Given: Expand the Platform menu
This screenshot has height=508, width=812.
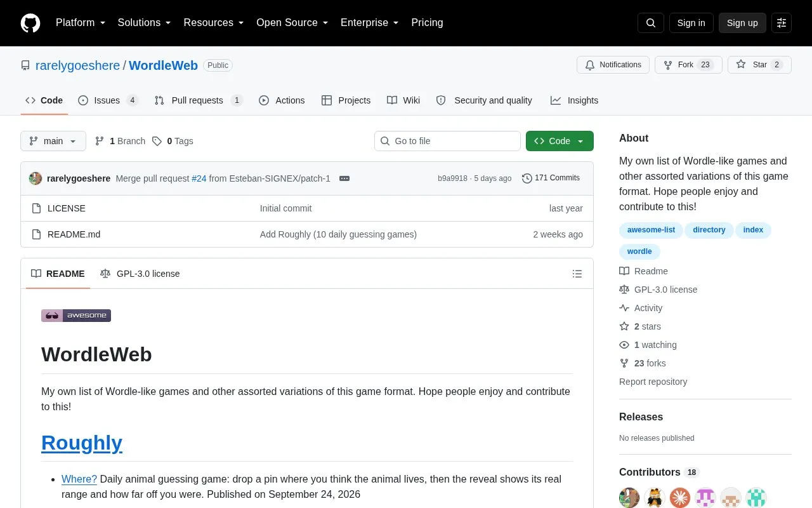Looking at the screenshot, I should (x=81, y=23).
